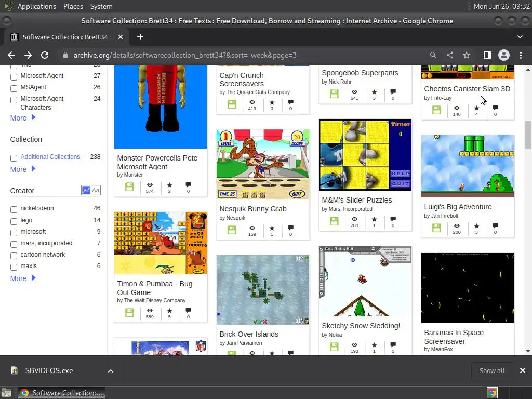Click reviews bubble on Timon & Pumbaa card

[x=188, y=311]
